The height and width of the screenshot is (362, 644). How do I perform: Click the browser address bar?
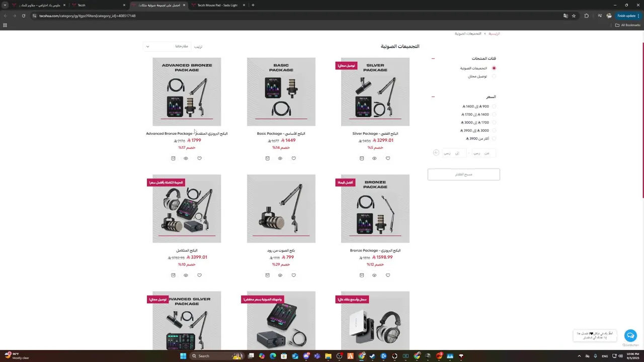click(x=297, y=16)
